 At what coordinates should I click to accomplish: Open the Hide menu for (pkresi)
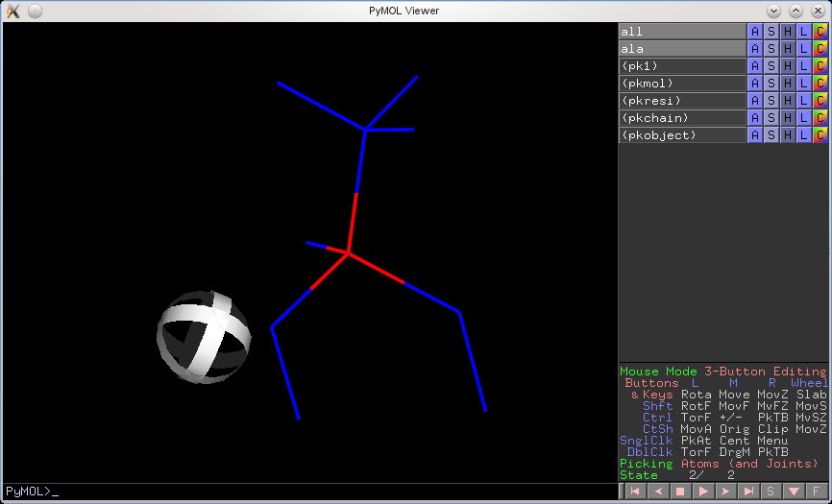tap(788, 101)
